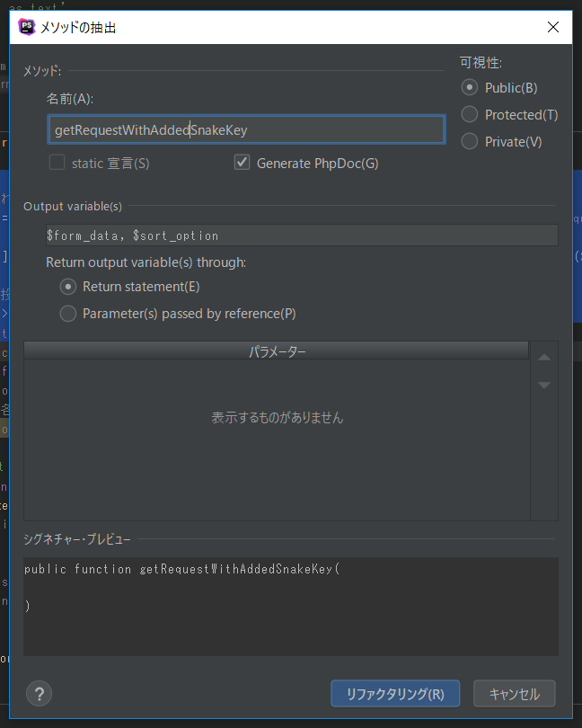Select Protected visibility option
Image resolution: width=582 pixels, height=728 pixels.
pos(469,115)
